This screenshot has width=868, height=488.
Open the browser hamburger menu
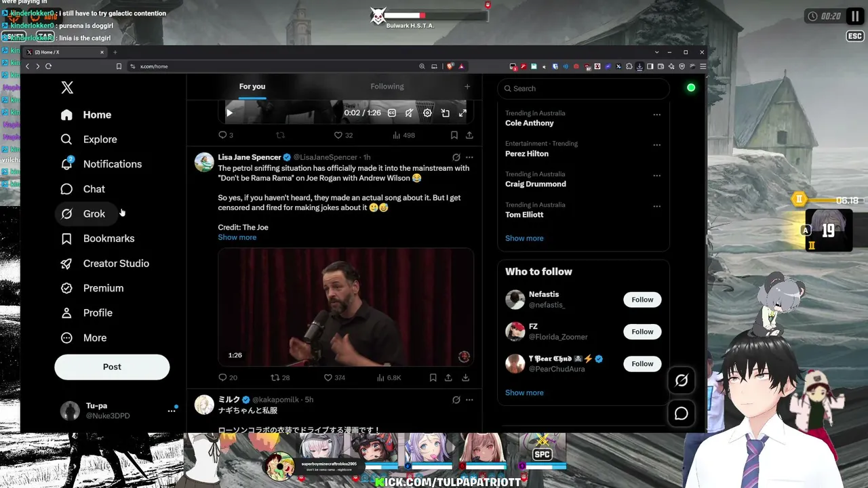[x=703, y=66]
